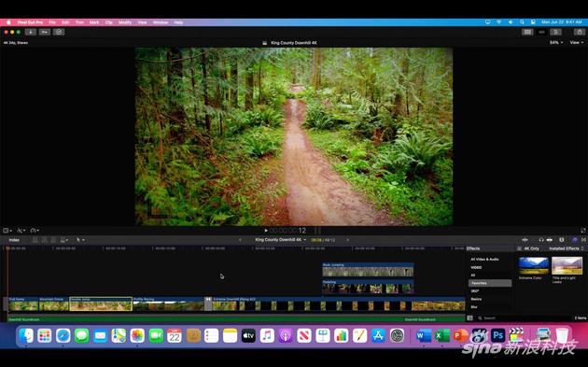588x367 pixels.
Task: Open Apple TV app in the Dock
Action: [248, 335]
